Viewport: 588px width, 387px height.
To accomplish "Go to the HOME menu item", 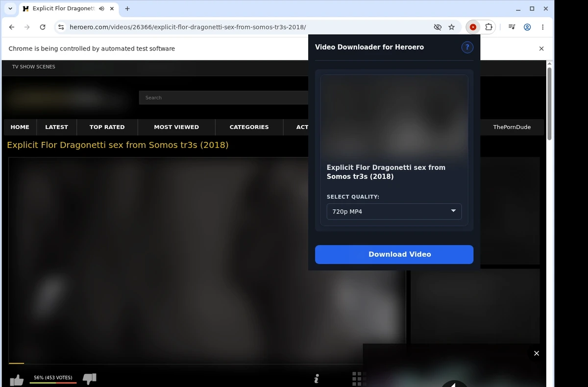I will coord(20,127).
